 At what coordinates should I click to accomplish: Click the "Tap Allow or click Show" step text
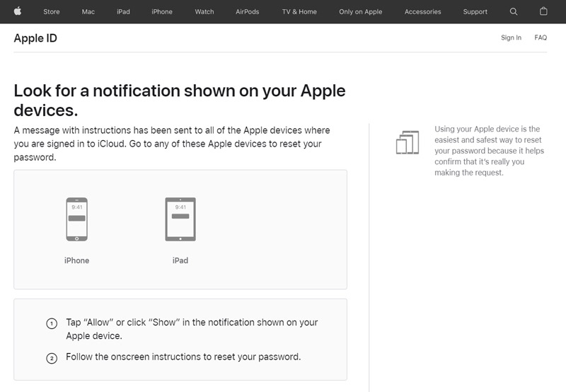pyautogui.click(x=192, y=329)
